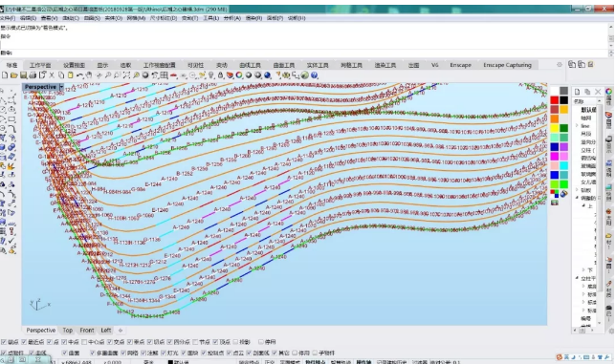Enable the 节点 osnap checkbox
The height and width of the screenshot is (364, 616).
196,342
